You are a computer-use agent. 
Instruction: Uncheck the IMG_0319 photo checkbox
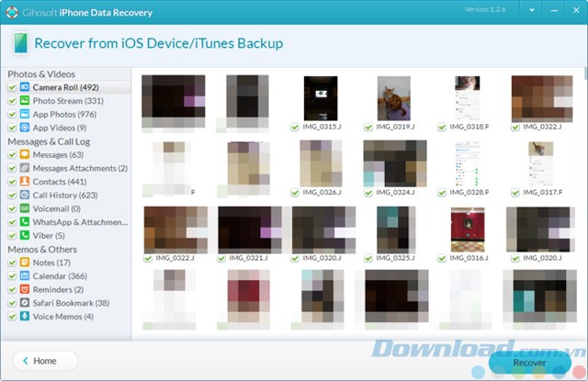[368, 126]
